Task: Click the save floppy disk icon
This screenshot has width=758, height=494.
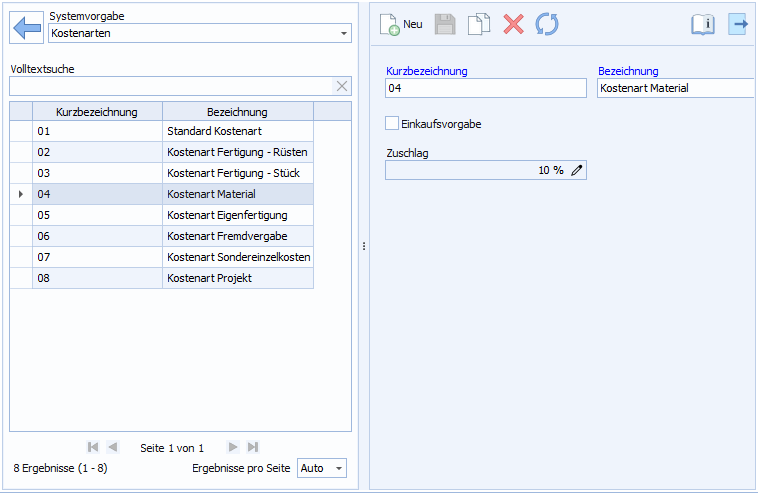Action: tap(445, 24)
